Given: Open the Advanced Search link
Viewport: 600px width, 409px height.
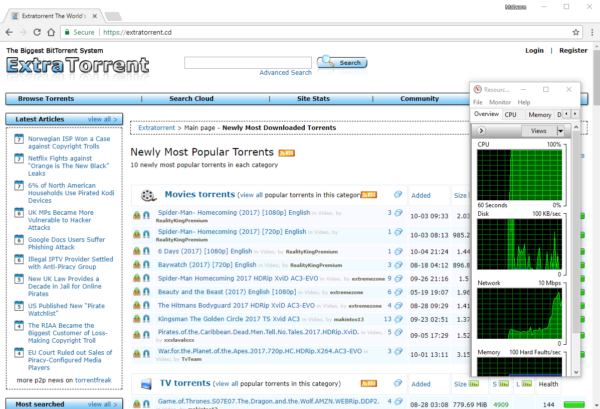Looking at the screenshot, I should click(x=285, y=73).
